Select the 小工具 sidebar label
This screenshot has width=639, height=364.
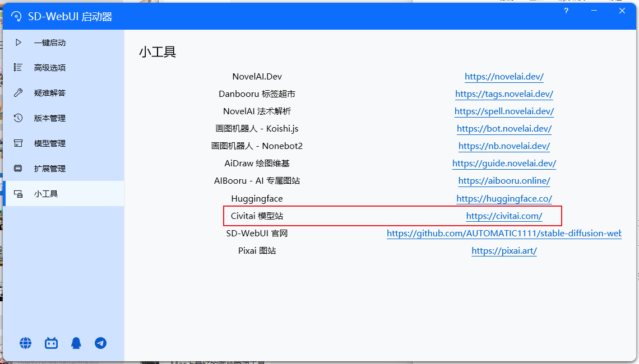(x=46, y=194)
